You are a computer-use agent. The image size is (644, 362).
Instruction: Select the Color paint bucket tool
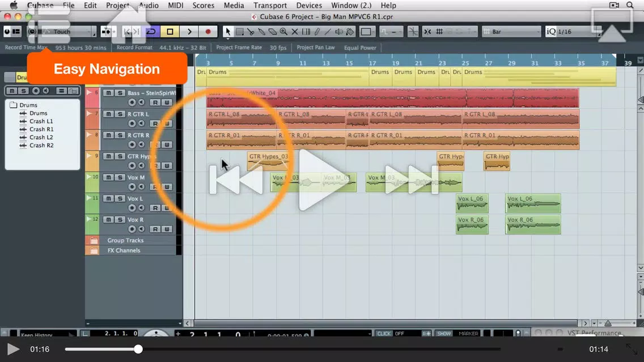coord(350,32)
